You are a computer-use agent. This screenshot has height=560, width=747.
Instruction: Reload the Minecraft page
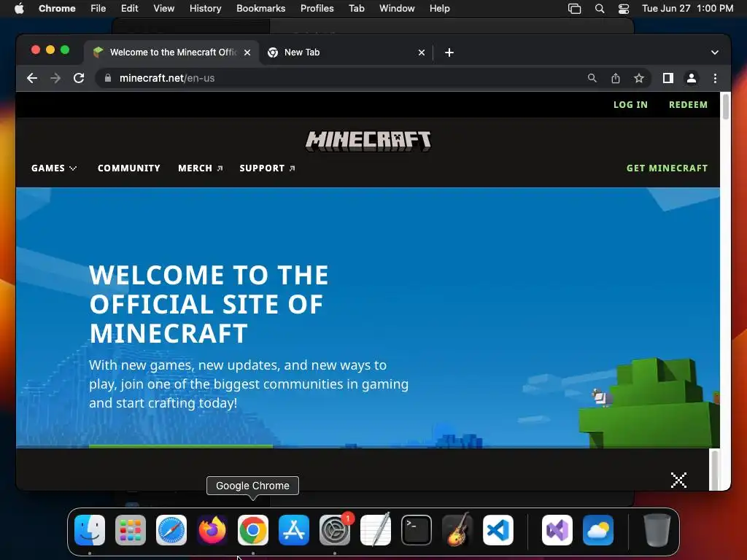[79, 78]
